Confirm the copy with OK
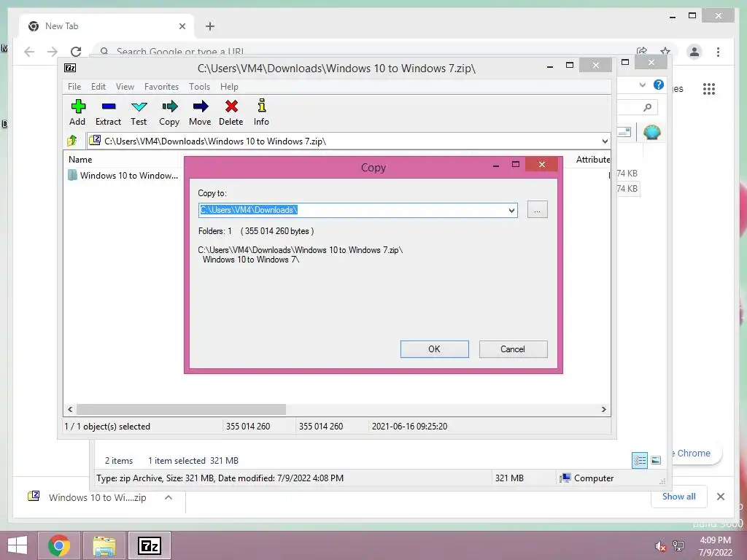Viewport: 747px width, 560px height. (435, 349)
